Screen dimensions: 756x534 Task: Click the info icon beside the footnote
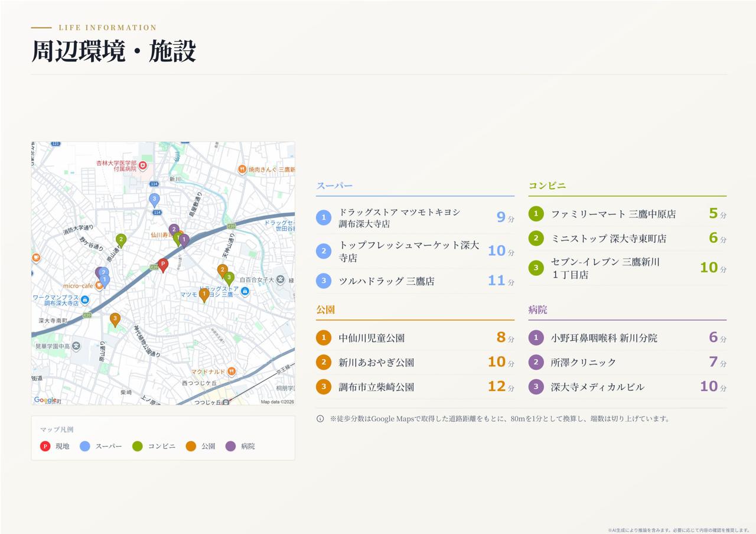pyautogui.click(x=320, y=419)
